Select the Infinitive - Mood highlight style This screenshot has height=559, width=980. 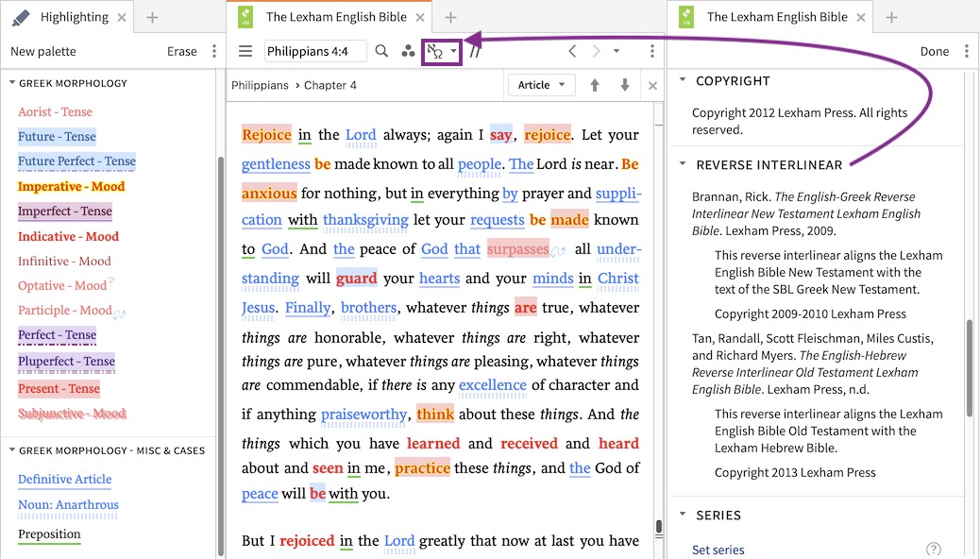tap(64, 262)
